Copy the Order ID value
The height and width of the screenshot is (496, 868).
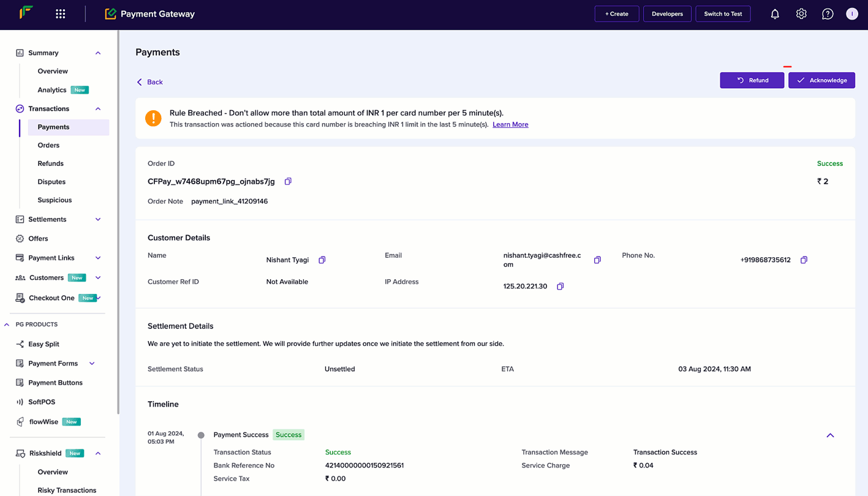(x=288, y=181)
